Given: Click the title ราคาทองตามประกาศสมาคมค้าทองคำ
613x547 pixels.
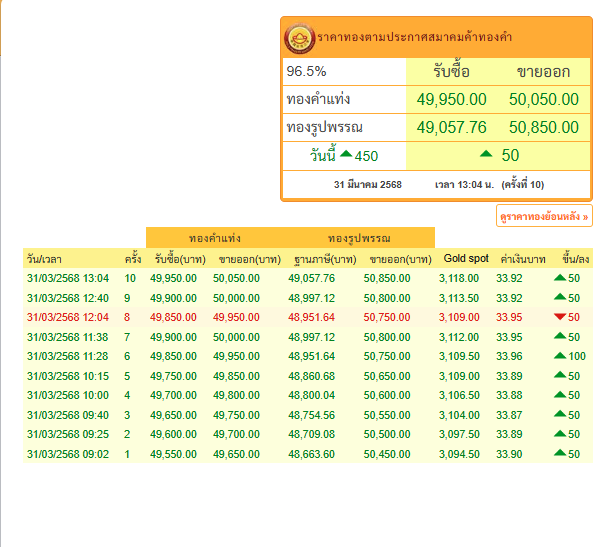Looking at the screenshot, I should point(414,37).
